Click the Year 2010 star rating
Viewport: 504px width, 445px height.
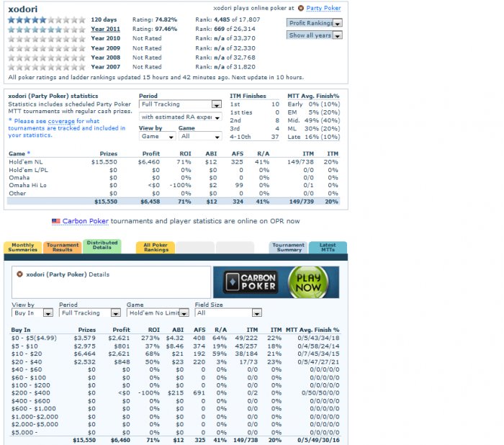46,39
